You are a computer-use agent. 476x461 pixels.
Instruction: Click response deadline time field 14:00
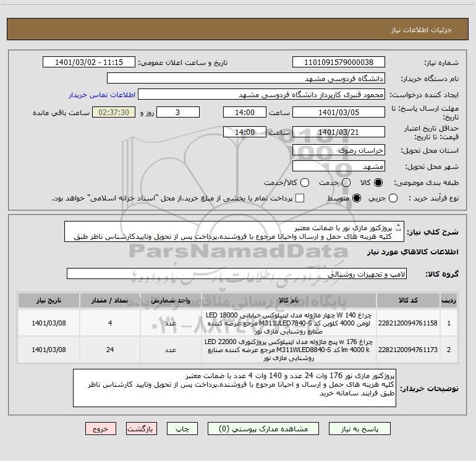pyautogui.click(x=245, y=112)
